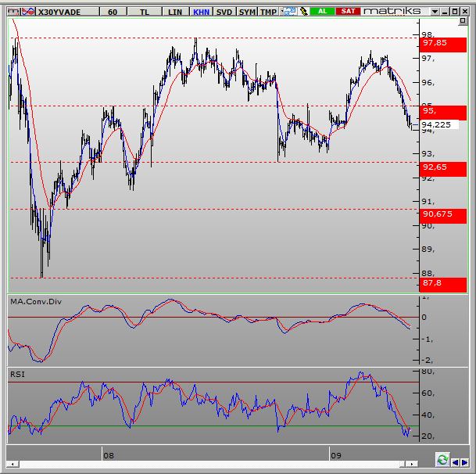Select the 90,675 red price level label

click(443, 216)
